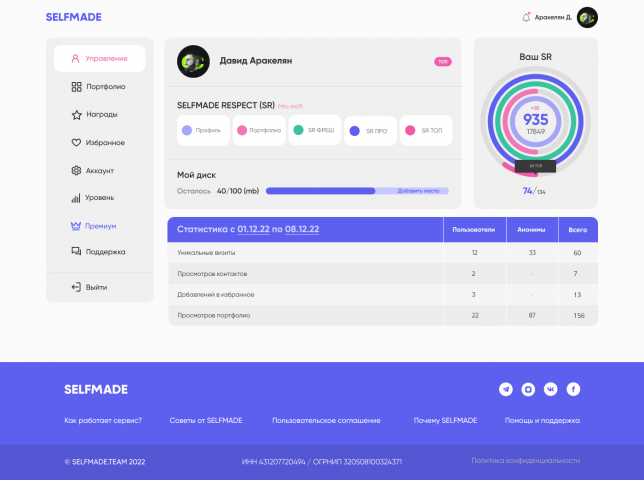Open the 'Что это?' SR hint link
Screen dimensions: 644x480
click(290, 106)
